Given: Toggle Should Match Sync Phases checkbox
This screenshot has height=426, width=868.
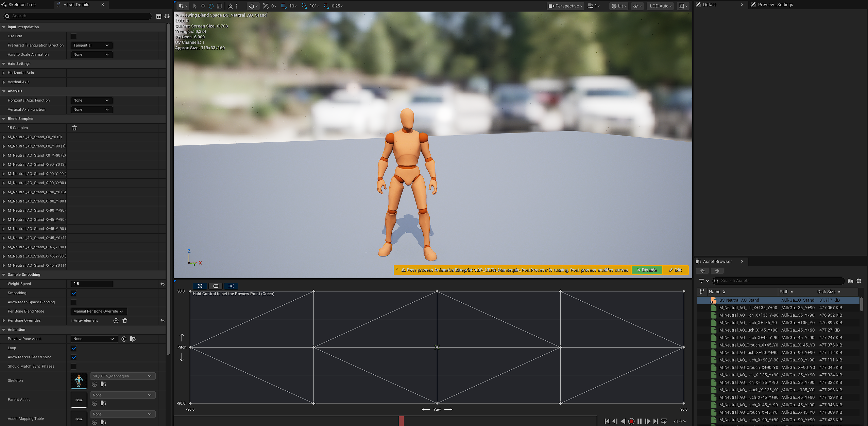Looking at the screenshot, I should pyautogui.click(x=74, y=367).
